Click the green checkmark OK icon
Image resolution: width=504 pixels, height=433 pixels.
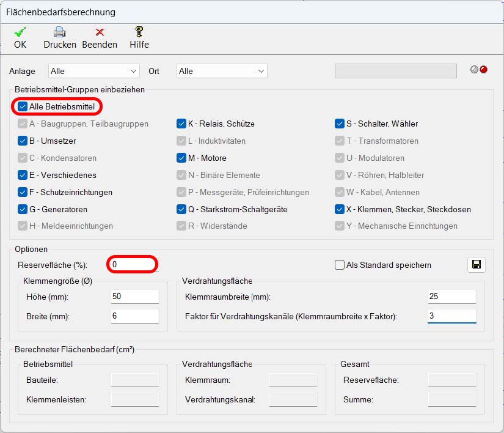[x=20, y=32]
